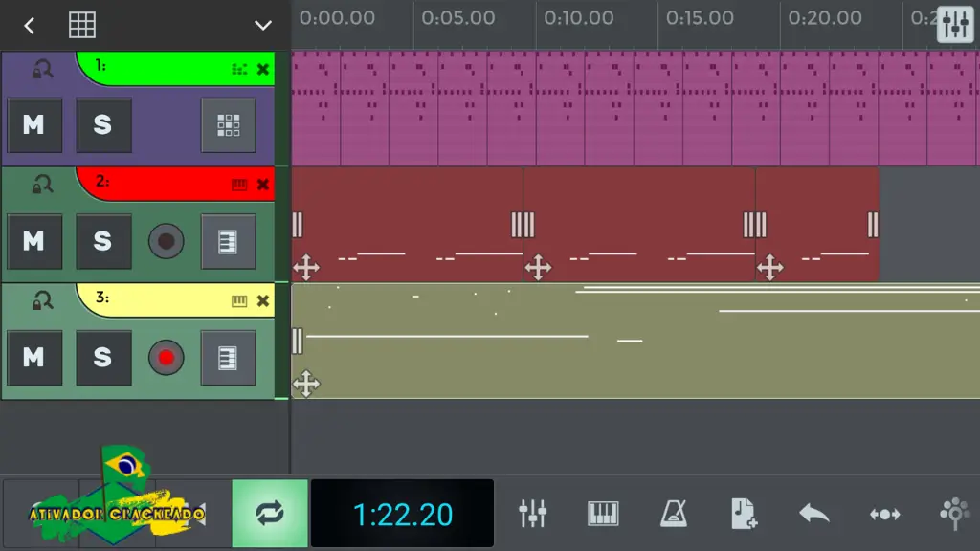Jump to 0:15.00 on the time ruler
The height and width of the screenshot is (551, 980).
(700, 17)
